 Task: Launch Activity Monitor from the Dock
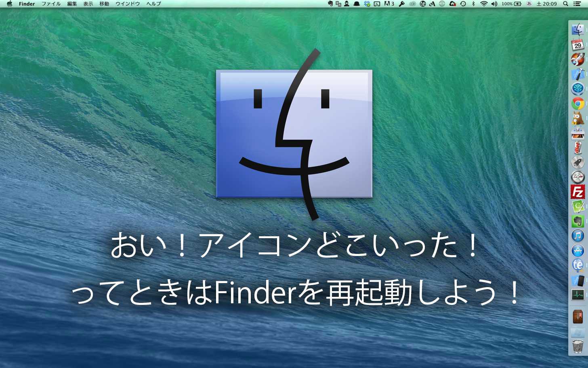(577, 294)
